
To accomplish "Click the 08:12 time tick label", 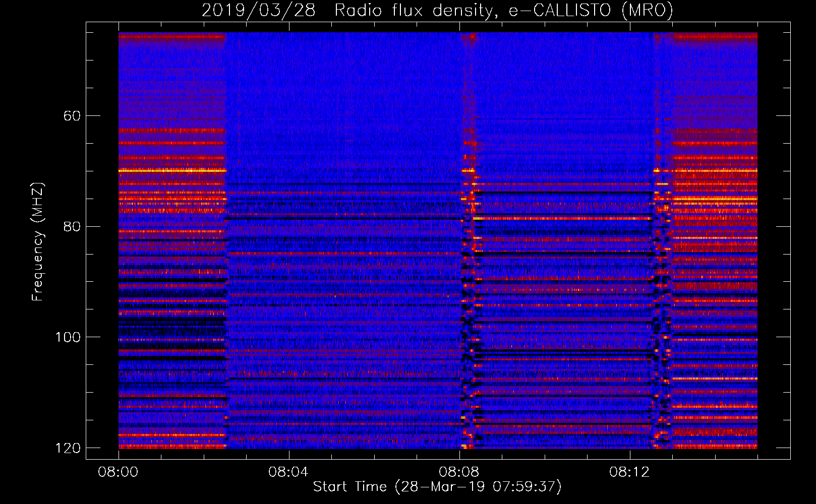I will pyautogui.click(x=629, y=472).
